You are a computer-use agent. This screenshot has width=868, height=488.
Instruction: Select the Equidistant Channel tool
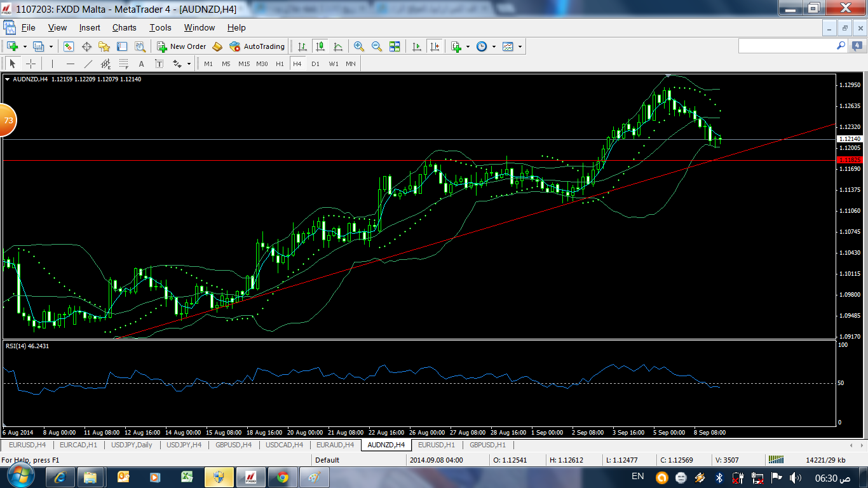pyautogui.click(x=105, y=64)
